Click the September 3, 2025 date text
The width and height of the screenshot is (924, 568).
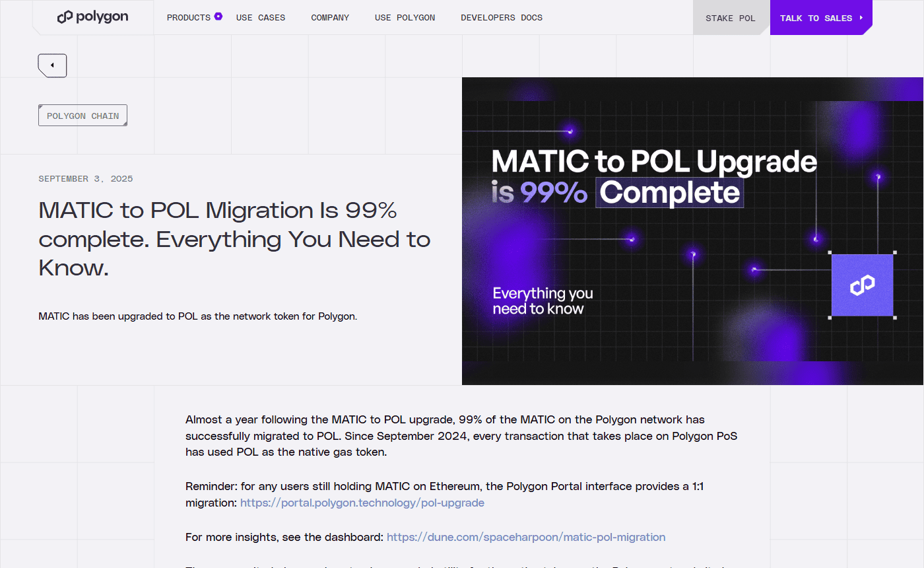(x=86, y=179)
